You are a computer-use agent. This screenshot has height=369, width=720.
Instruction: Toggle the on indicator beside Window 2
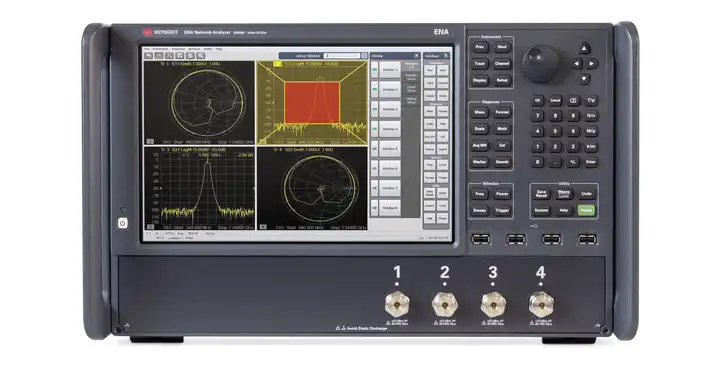(x=374, y=89)
